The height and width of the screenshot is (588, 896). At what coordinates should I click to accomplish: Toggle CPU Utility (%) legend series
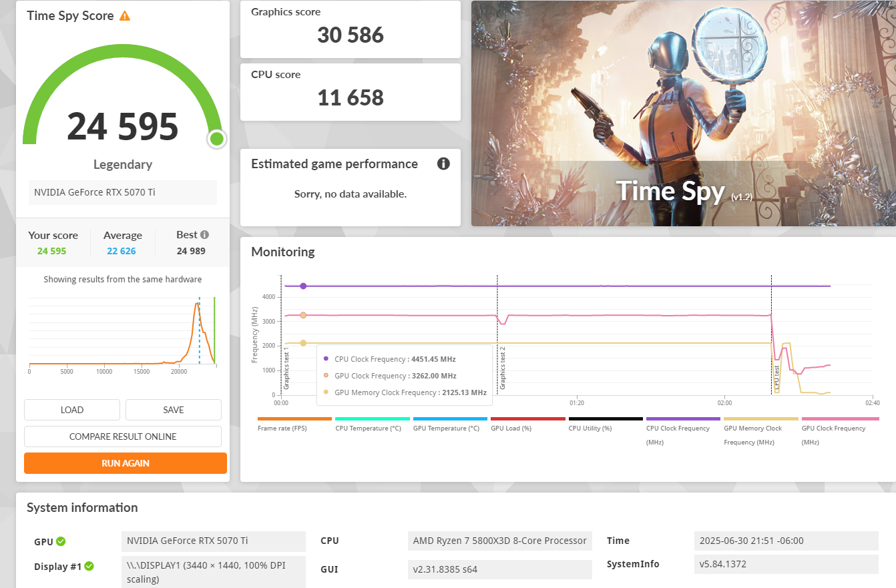(606, 424)
